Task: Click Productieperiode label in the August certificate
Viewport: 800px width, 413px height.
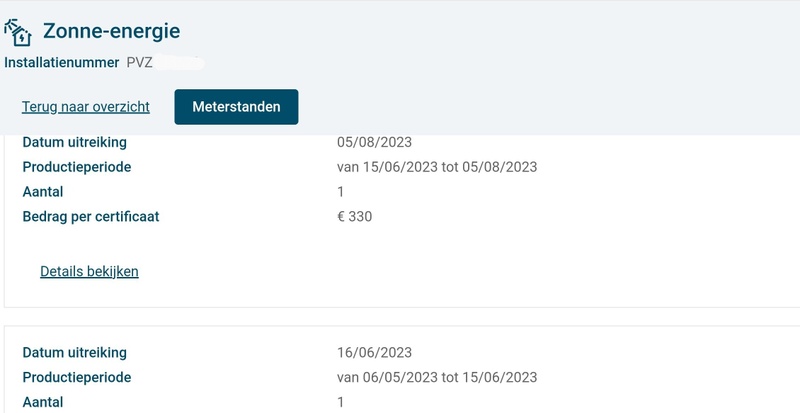Action: click(x=77, y=167)
